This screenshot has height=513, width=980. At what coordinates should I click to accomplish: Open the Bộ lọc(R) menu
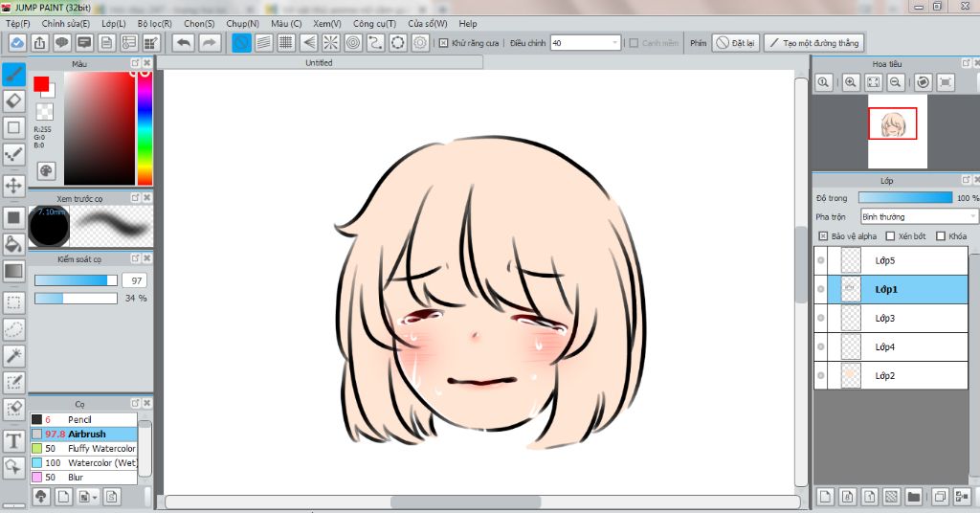tap(154, 24)
